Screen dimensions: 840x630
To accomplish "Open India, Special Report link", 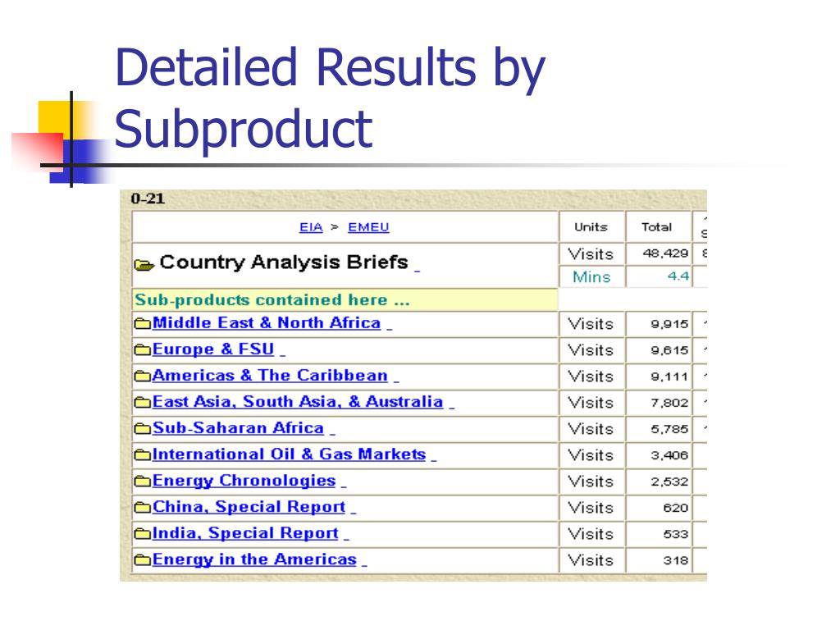I will coord(245,533).
